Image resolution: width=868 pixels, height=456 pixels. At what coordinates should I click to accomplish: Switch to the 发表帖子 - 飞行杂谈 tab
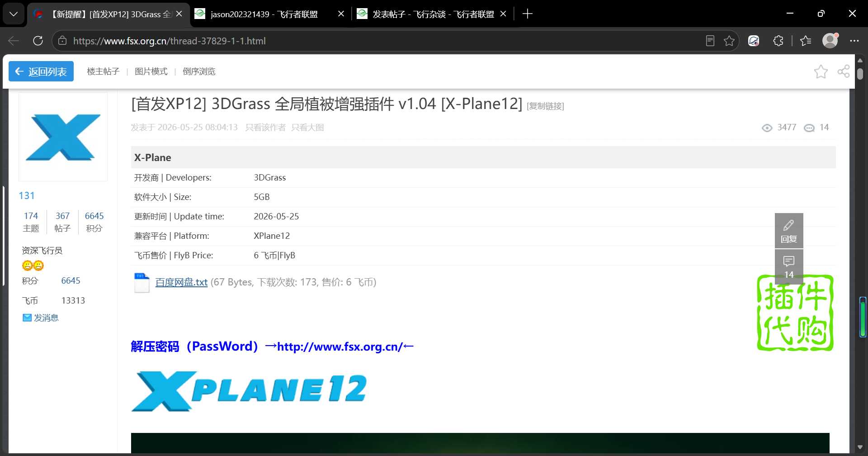[432, 14]
